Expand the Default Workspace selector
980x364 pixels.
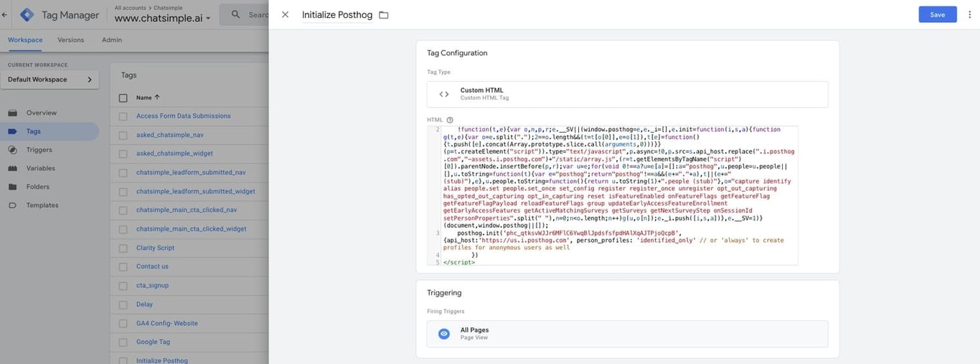[x=50, y=80]
